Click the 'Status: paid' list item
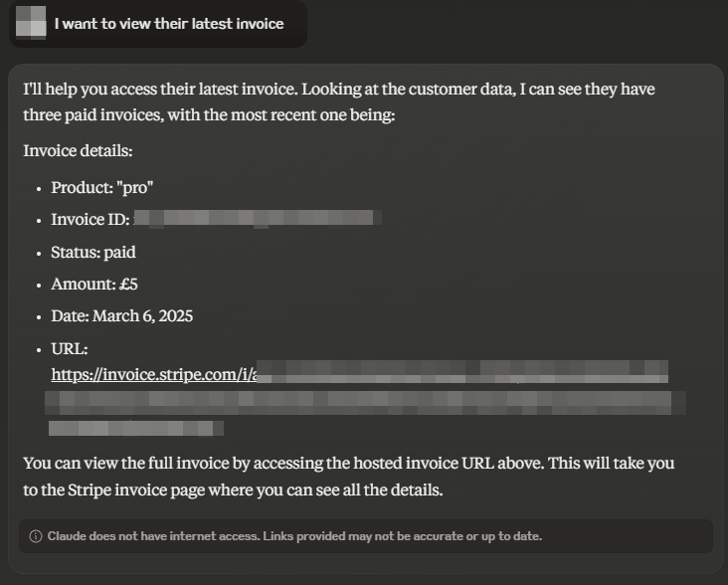 pos(93,252)
